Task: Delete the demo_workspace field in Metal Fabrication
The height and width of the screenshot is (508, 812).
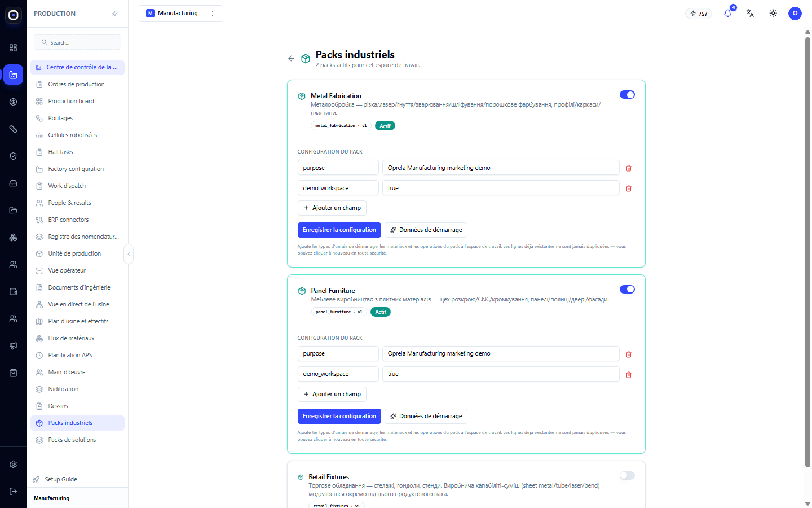Action: coord(629,189)
